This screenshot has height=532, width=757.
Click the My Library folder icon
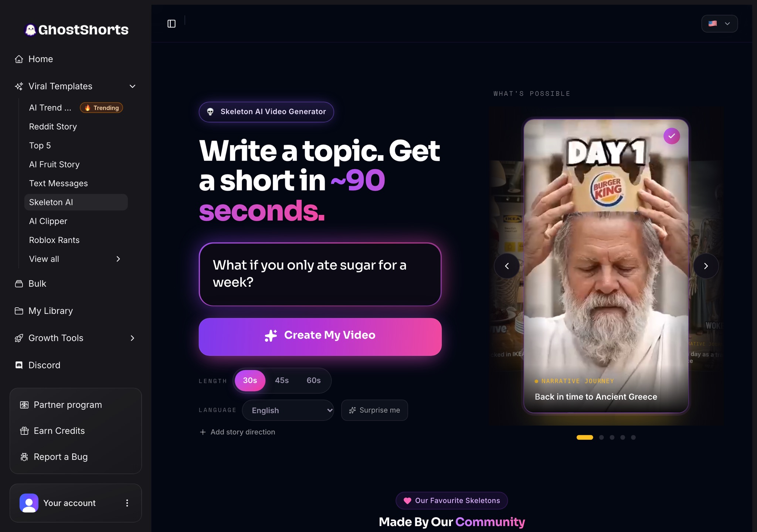click(x=19, y=311)
